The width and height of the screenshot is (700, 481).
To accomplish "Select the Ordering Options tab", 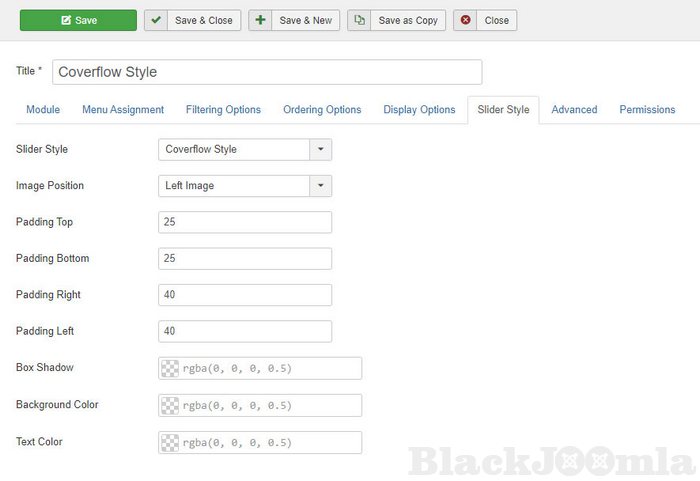I will (322, 110).
